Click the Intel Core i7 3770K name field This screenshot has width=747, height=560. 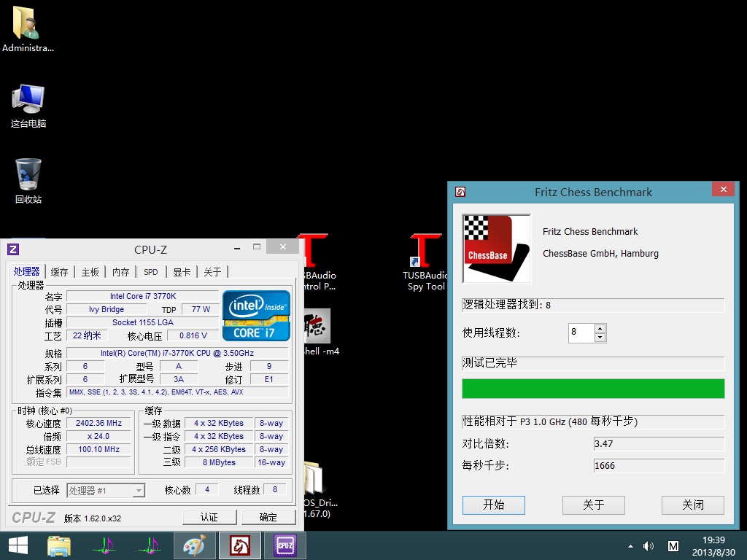click(x=143, y=296)
